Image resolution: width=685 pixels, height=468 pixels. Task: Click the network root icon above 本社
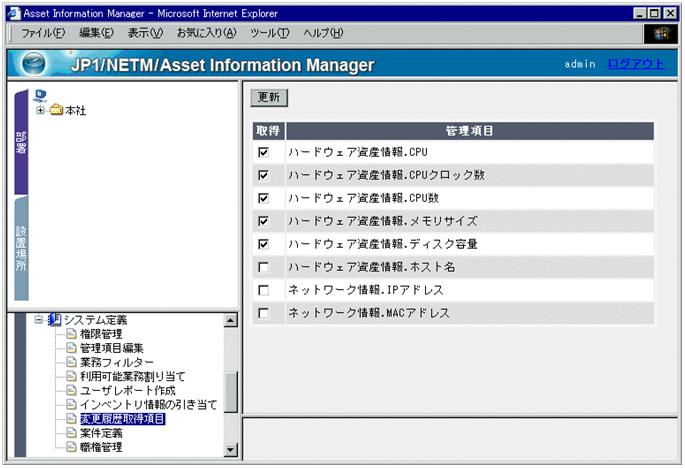point(41,95)
